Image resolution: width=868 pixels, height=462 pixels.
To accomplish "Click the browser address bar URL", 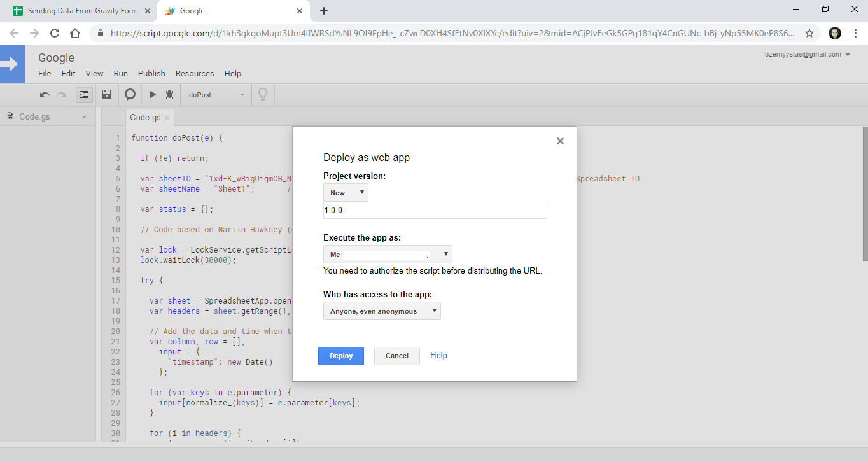I will click(452, 33).
